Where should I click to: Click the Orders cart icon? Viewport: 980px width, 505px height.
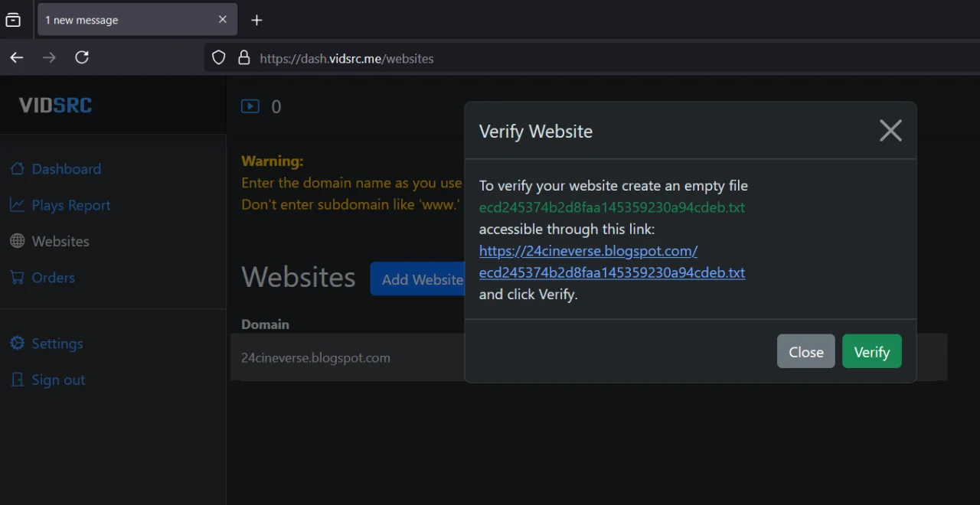(17, 277)
